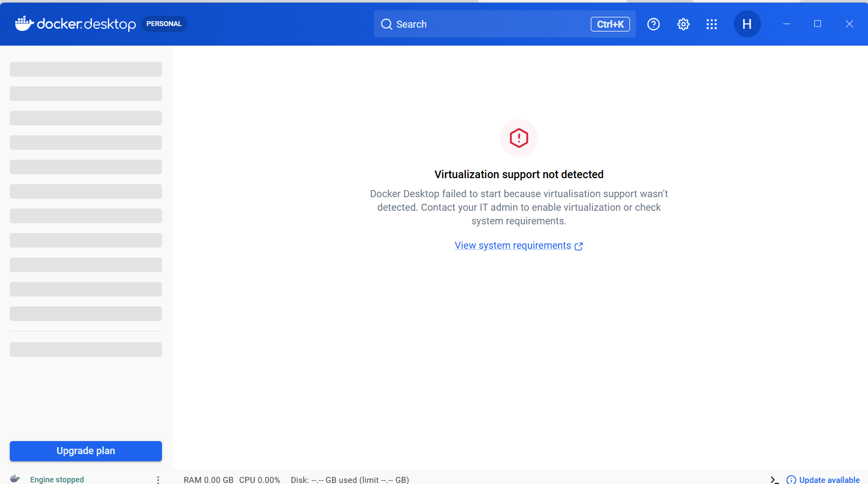Click the Update available info icon

tap(791, 480)
